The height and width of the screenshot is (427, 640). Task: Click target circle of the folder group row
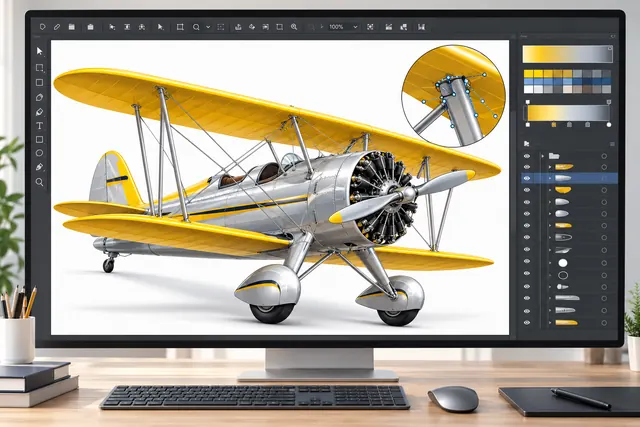(604, 156)
